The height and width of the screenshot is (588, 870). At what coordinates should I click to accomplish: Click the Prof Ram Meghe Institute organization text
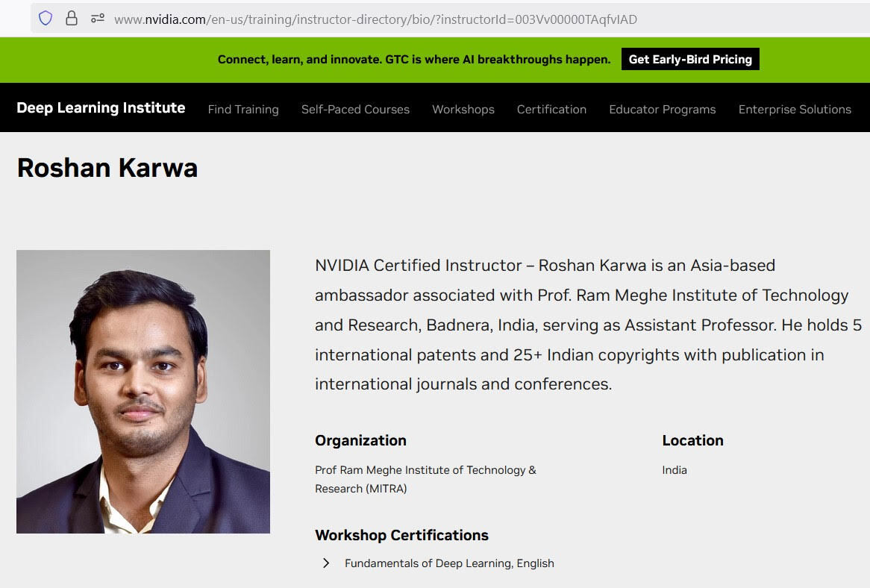click(x=425, y=479)
